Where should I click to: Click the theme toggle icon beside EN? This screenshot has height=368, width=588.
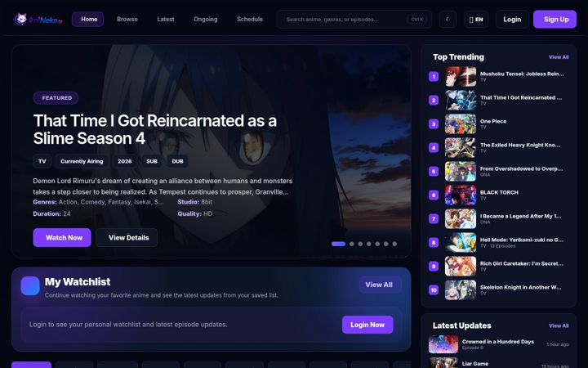click(448, 19)
